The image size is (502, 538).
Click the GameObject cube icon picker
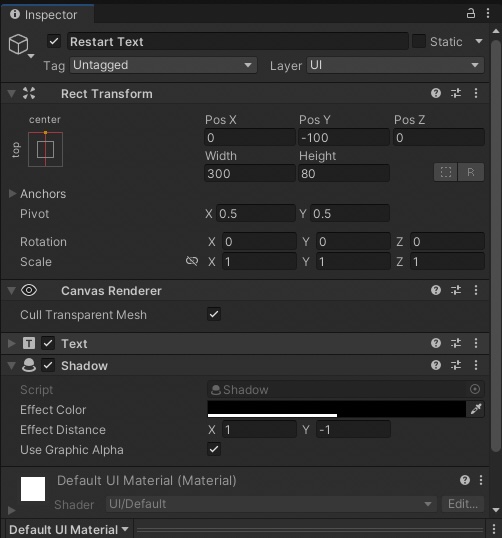click(x=19, y=45)
